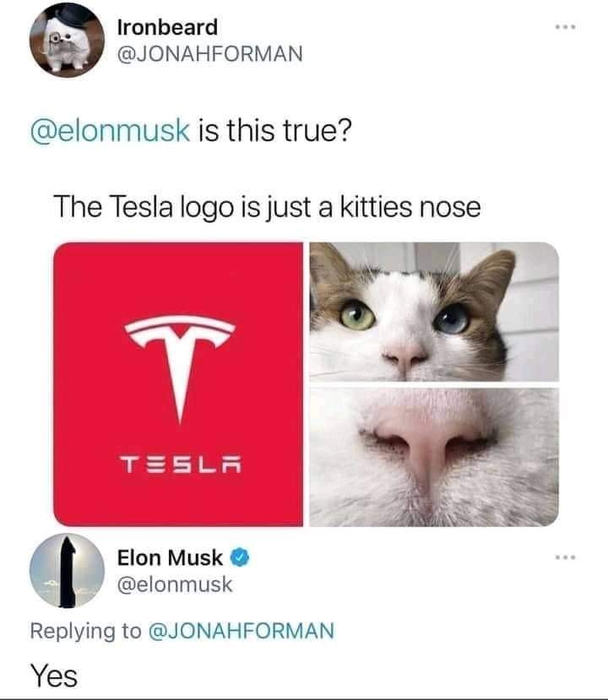Click the @JONAHFORMAN handle under Ironbeard
Viewport: 608px width, 700px height.
[209, 53]
